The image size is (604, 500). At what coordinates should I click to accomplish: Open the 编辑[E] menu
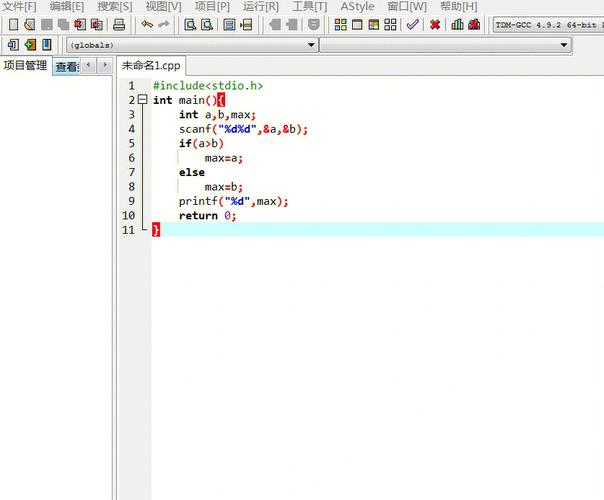coord(67,7)
